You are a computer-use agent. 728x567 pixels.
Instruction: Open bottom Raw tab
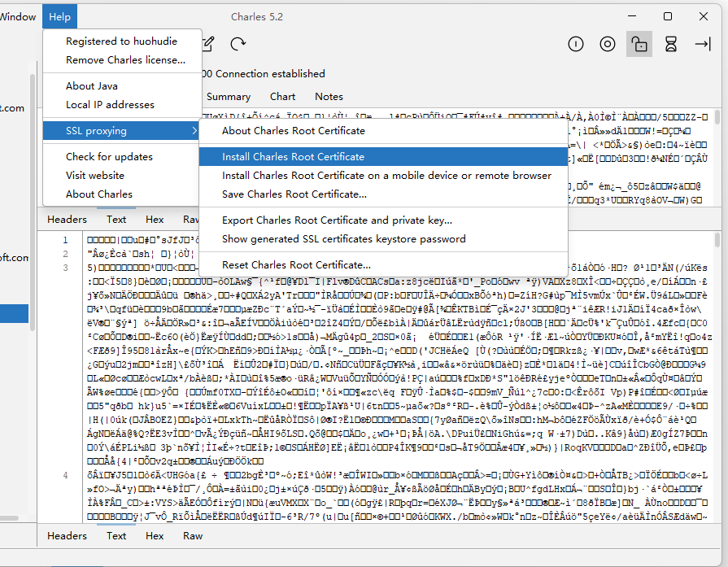(x=193, y=536)
